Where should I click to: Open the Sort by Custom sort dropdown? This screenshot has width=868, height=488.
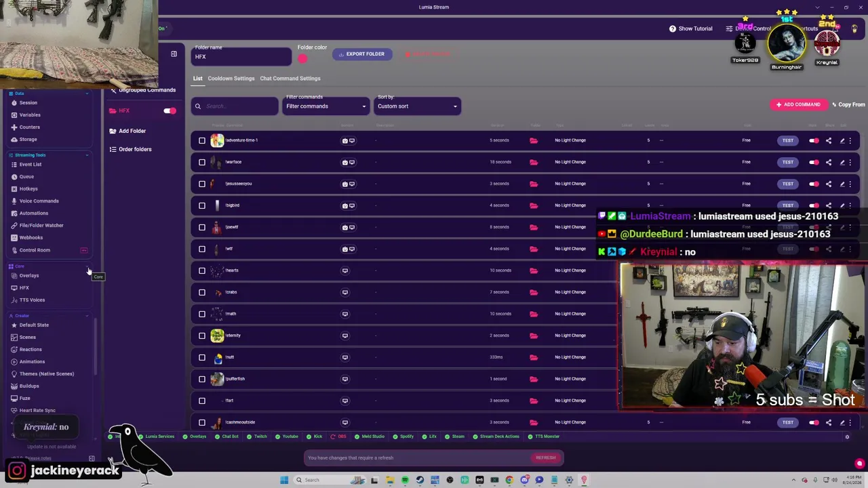click(417, 106)
